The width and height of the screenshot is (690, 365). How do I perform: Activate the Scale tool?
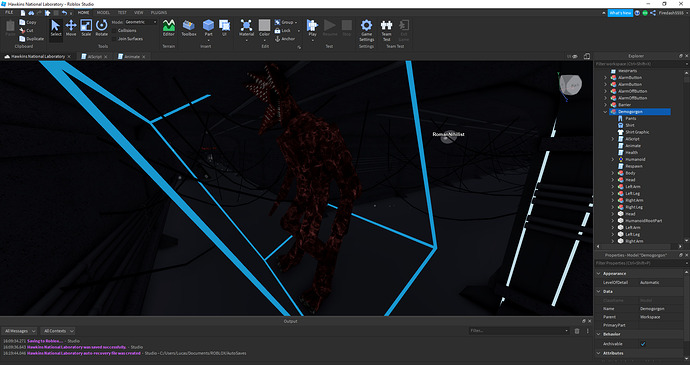(x=86, y=28)
